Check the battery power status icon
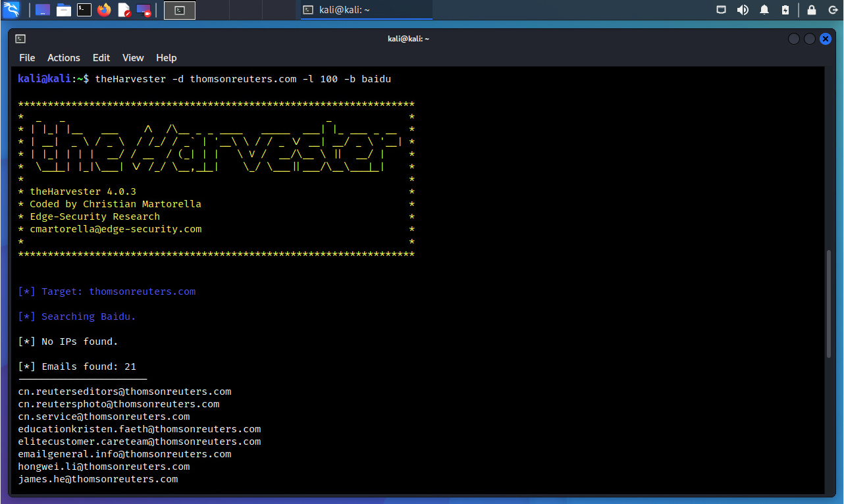 [x=785, y=10]
